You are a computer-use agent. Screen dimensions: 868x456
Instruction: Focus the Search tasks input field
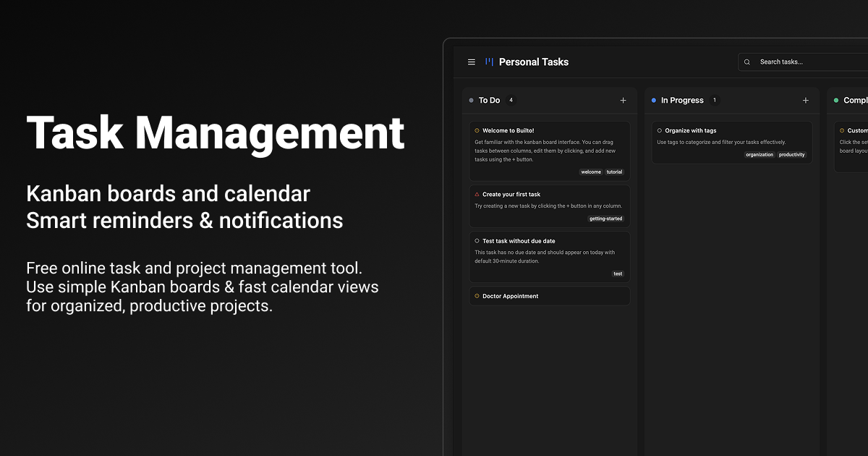803,62
